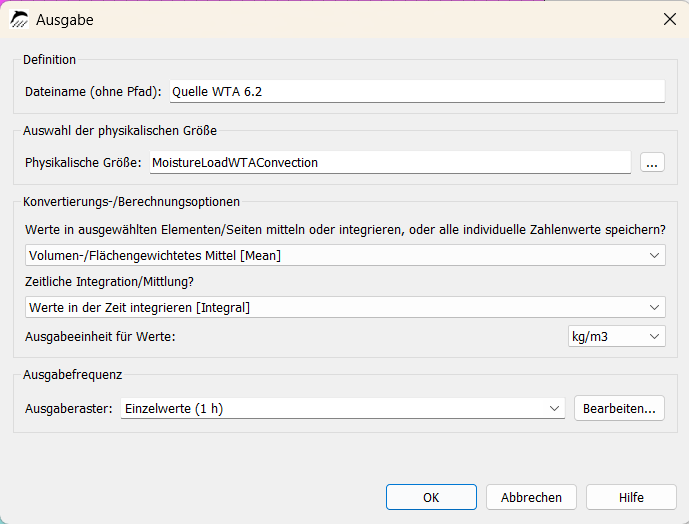The height and width of the screenshot is (524, 689).
Task: Close the Ausgabe dialog
Action: click(x=670, y=19)
